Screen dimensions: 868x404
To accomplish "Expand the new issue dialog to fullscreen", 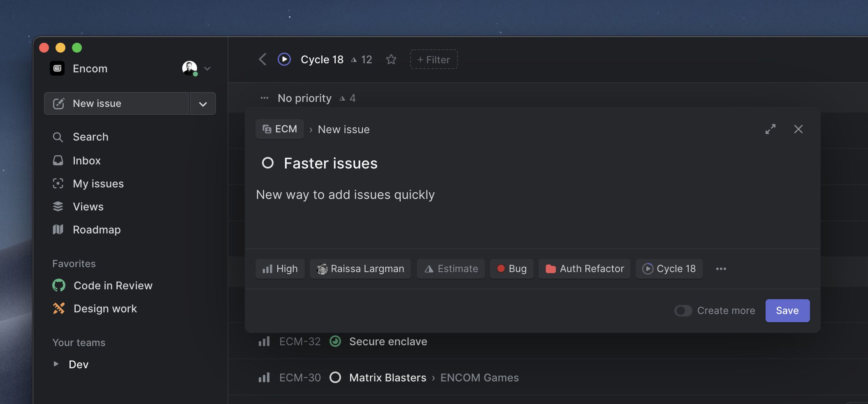I will click(771, 129).
